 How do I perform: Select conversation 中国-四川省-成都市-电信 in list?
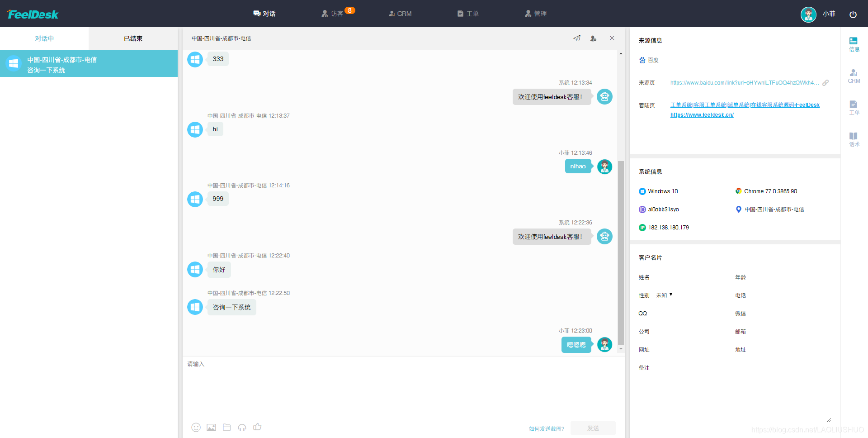coord(89,63)
